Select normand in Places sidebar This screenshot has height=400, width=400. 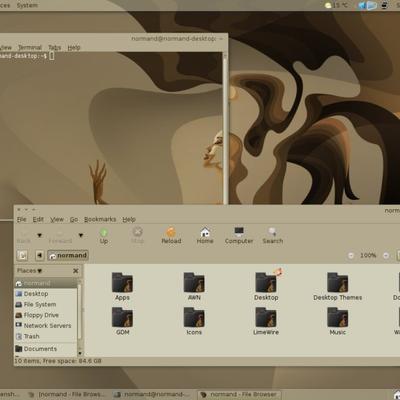click(x=46, y=283)
